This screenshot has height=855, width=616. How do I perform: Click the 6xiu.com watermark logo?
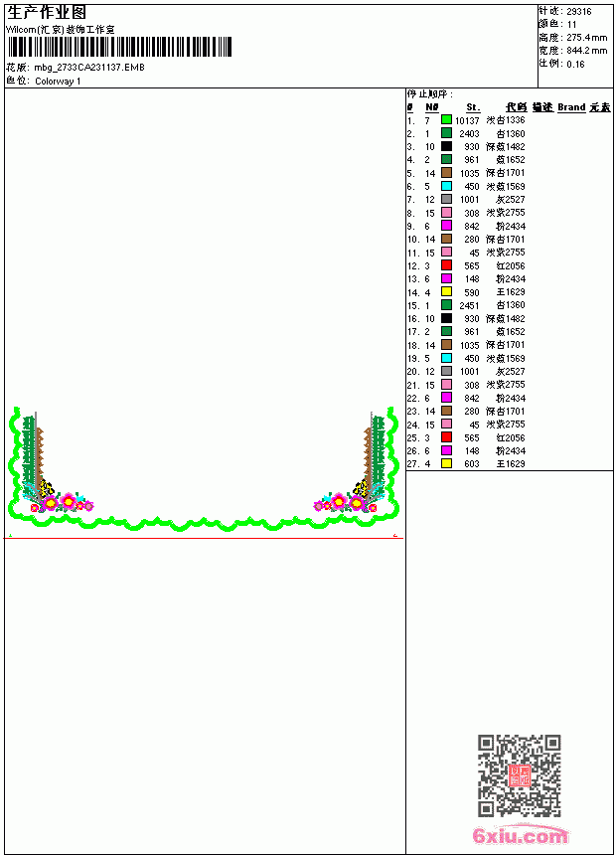(x=520, y=834)
